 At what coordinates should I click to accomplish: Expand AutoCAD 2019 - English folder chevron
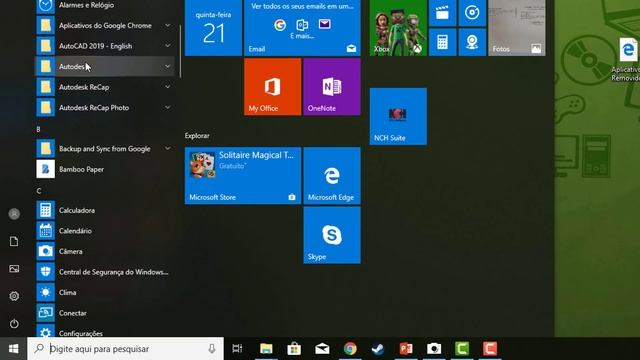pos(167,46)
